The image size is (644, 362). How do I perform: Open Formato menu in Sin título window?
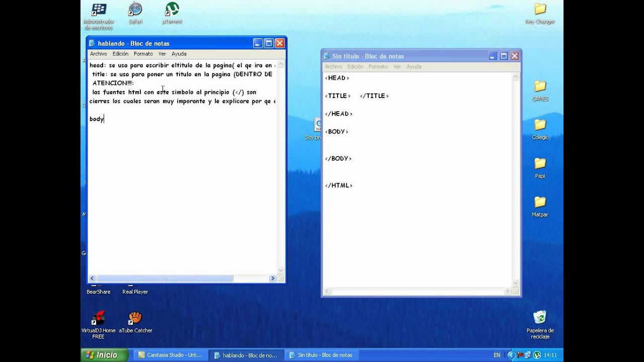[378, 66]
